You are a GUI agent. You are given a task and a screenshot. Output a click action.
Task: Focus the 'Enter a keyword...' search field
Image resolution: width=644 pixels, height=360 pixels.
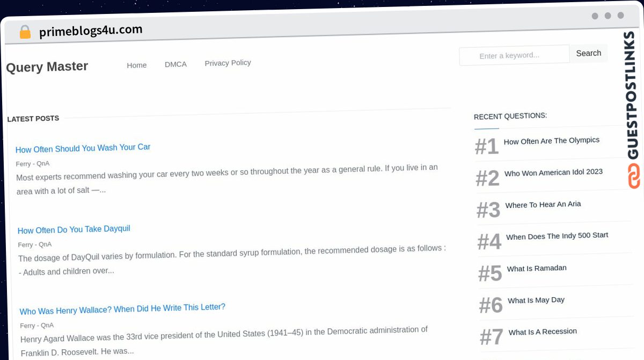coord(514,55)
